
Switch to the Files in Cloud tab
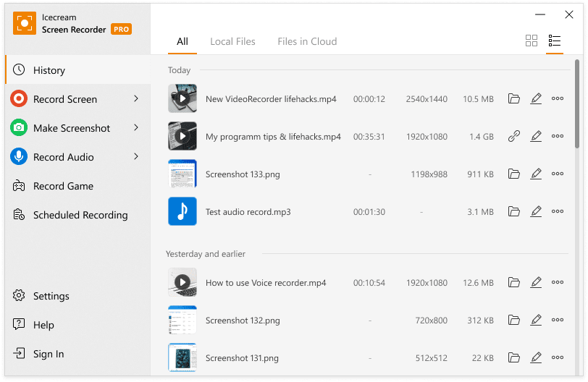(x=307, y=41)
